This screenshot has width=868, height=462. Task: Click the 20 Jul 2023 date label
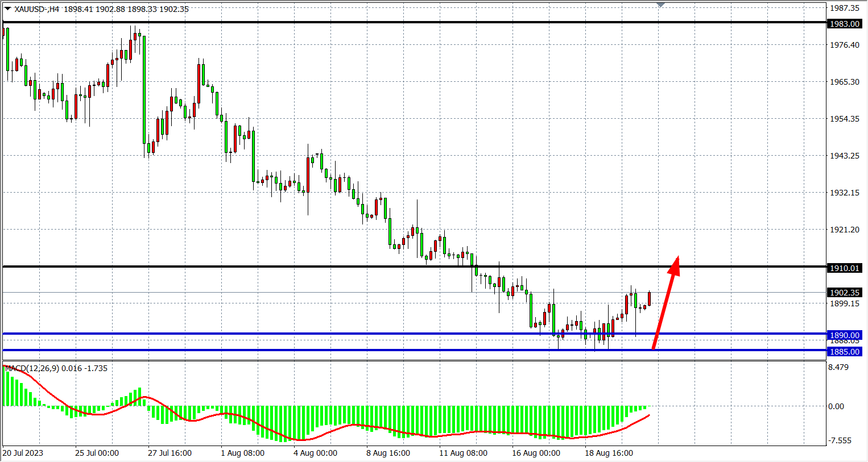pyautogui.click(x=23, y=453)
